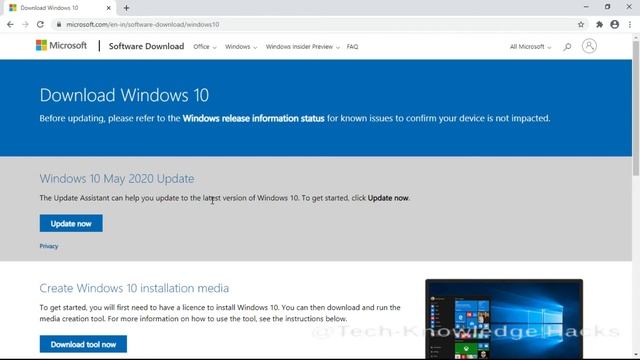
Task: Open the Privacy link
Action: (49, 246)
